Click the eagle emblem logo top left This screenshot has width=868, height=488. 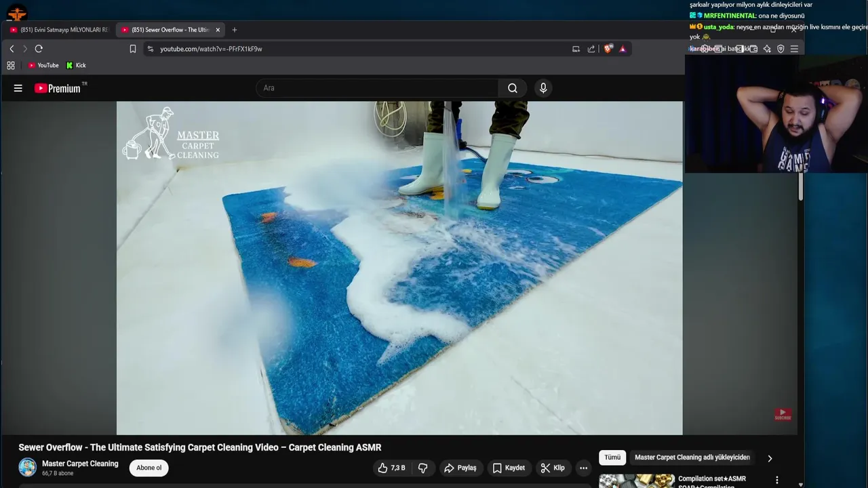17,13
